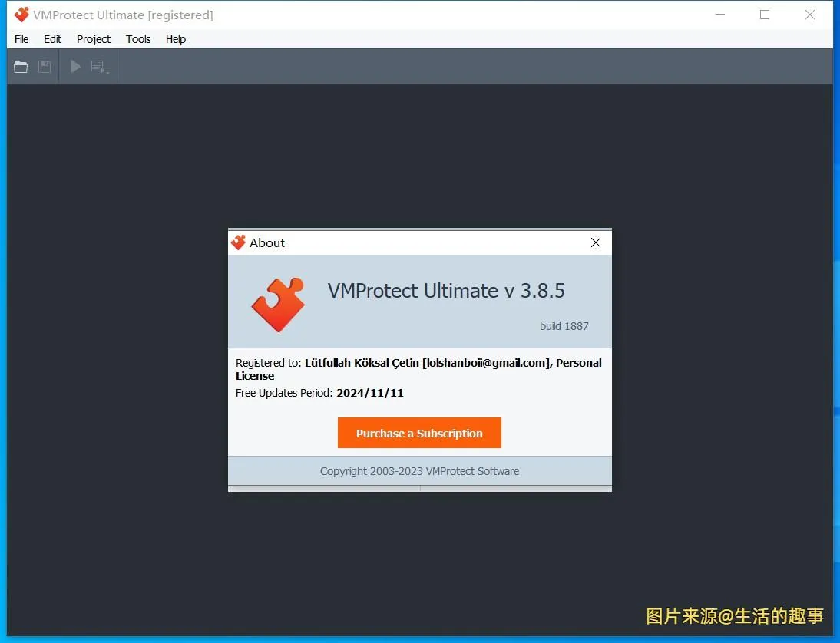The height and width of the screenshot is (643, 840).
Task: Open the File menu
Action: click(x=21, y=39)
